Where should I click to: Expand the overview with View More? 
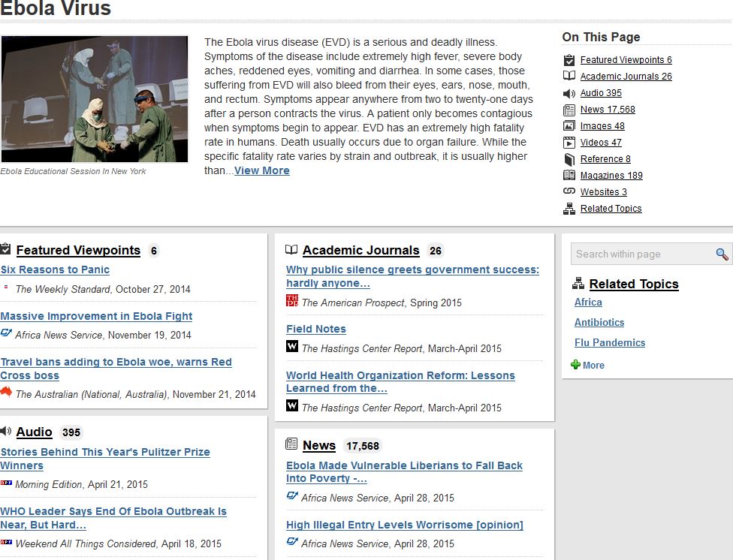pos(261,170)
